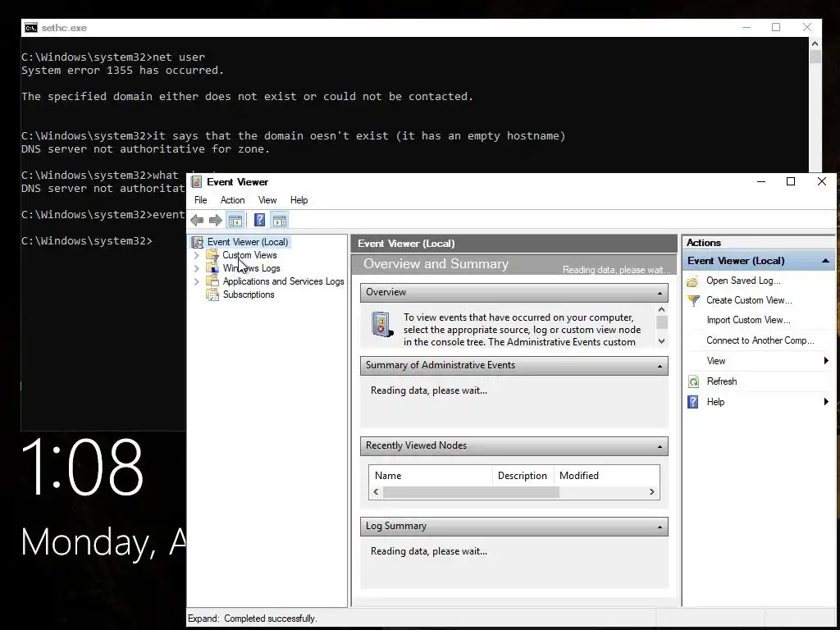This screenshot has width=840, height=630.
Task: Click Refresh in the Actions pane
Action: point(722,381)
